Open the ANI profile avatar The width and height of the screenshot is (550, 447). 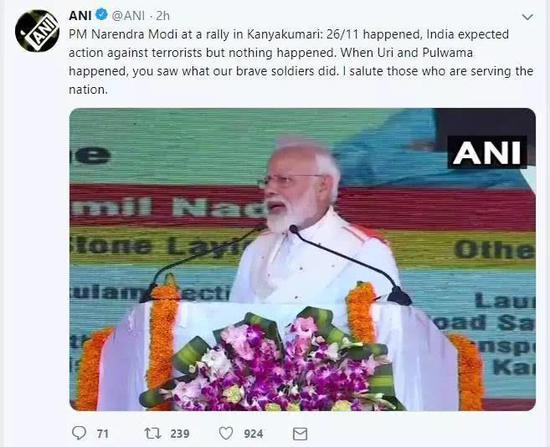tap(37, 31)
